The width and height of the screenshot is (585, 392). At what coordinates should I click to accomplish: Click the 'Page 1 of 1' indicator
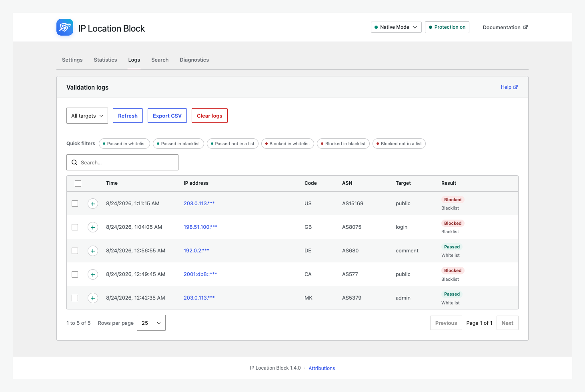479,323
